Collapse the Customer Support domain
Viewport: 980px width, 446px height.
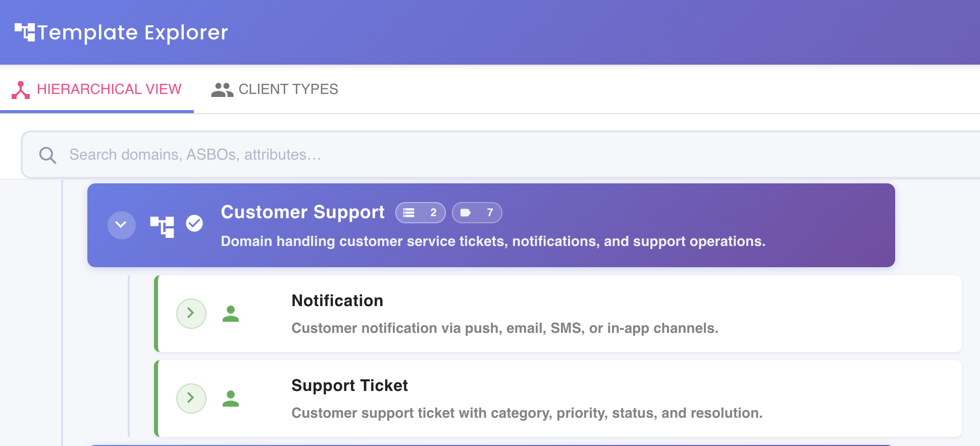pyautogui.click(x=122, y=225)
